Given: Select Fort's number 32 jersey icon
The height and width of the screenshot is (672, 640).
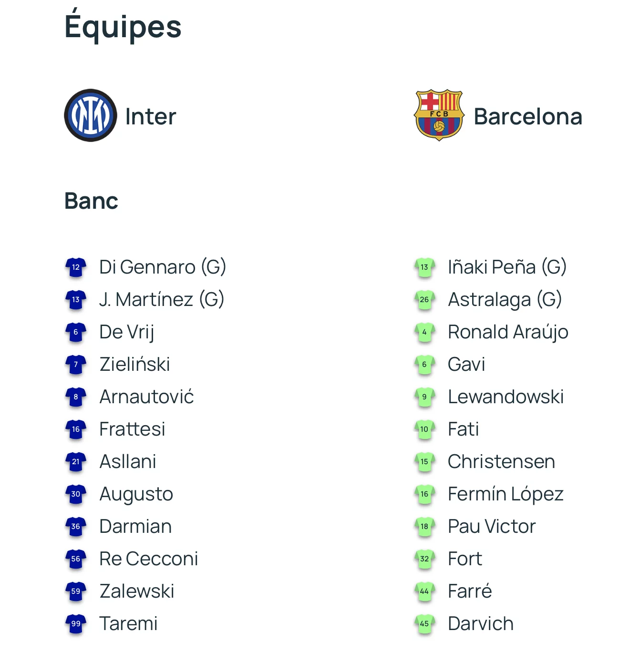Looking at the screenshot, I should (x=424, y=559).
